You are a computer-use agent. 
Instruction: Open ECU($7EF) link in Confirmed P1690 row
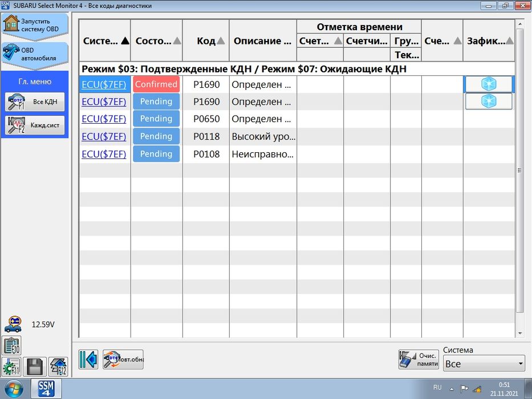pos(104,84)
